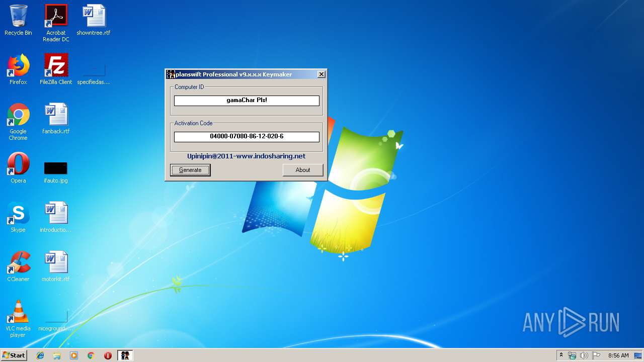Screen dimensions: 644x362
Task: Open the network tray icon
Action: pos(572,355)
